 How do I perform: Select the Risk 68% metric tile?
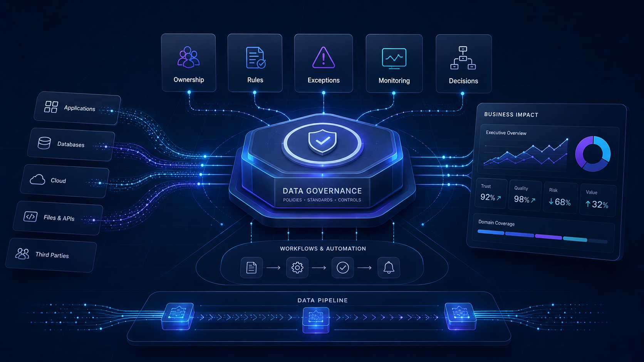pyautogui.click(x=560, y=198)
